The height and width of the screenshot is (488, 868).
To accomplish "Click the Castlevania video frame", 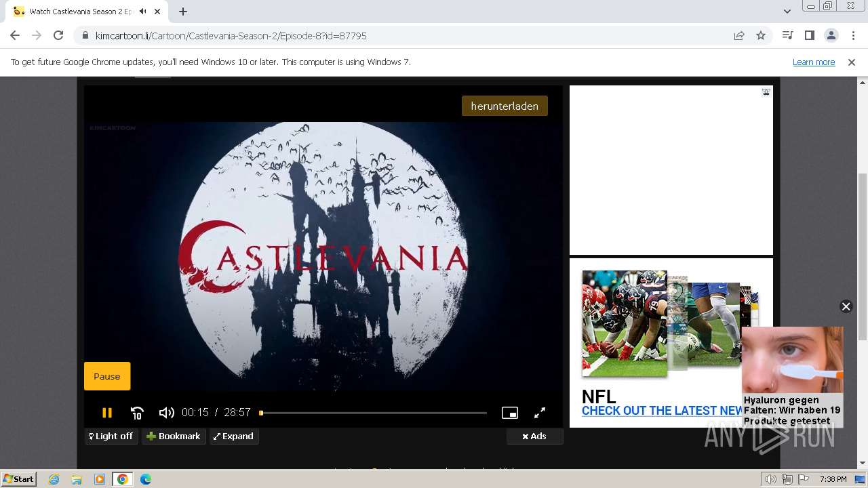I will click(323, 256).
